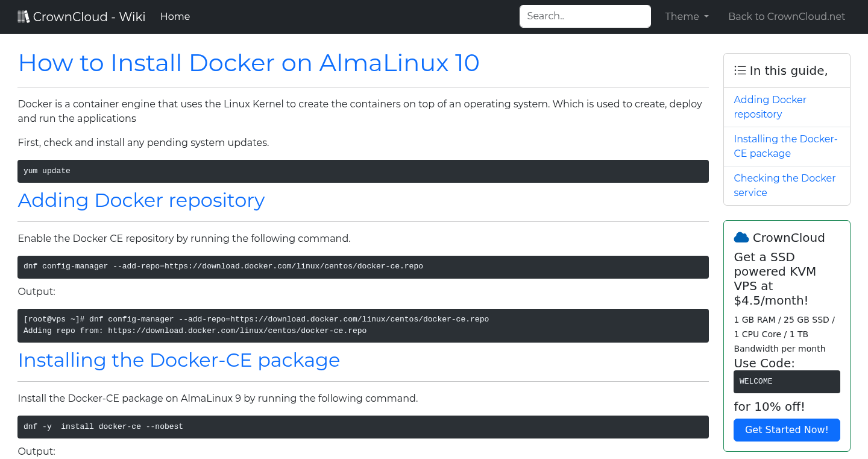This screenshot has height=459, width=868.
Task: Click the "Checking the Docker service" sidebar link
Action: pos(784,185)
